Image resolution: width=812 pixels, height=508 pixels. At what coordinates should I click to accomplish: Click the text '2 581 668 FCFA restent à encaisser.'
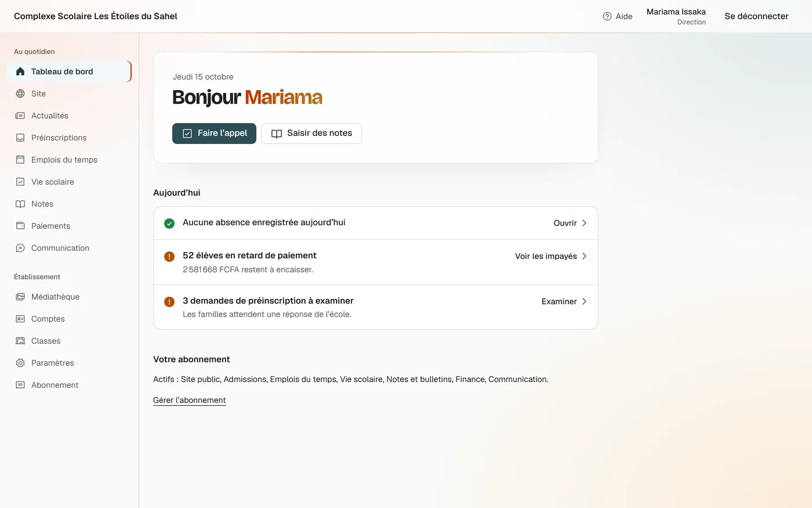coord(248,269)
